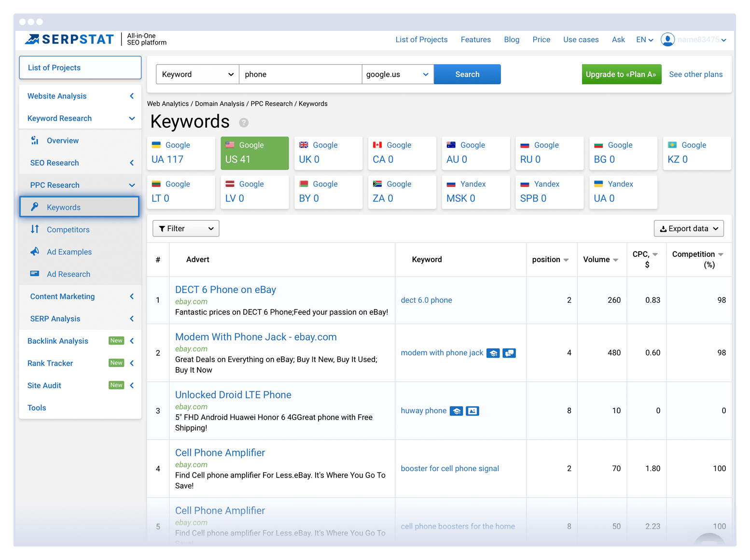The image size is (750, 560).
Task: Open the Keyword search type dropdown
Action: pyautogui.click(x=197, y=74)
